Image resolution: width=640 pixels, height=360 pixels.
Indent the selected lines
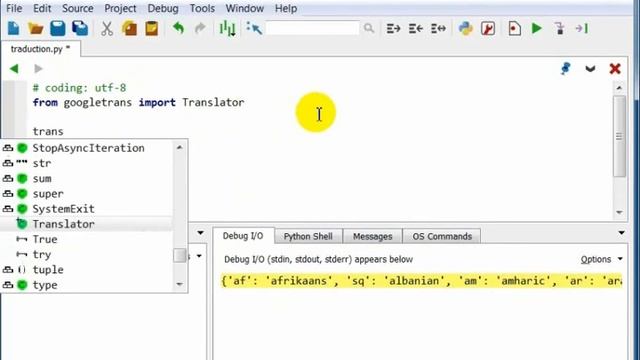click(x=393, y=29)
